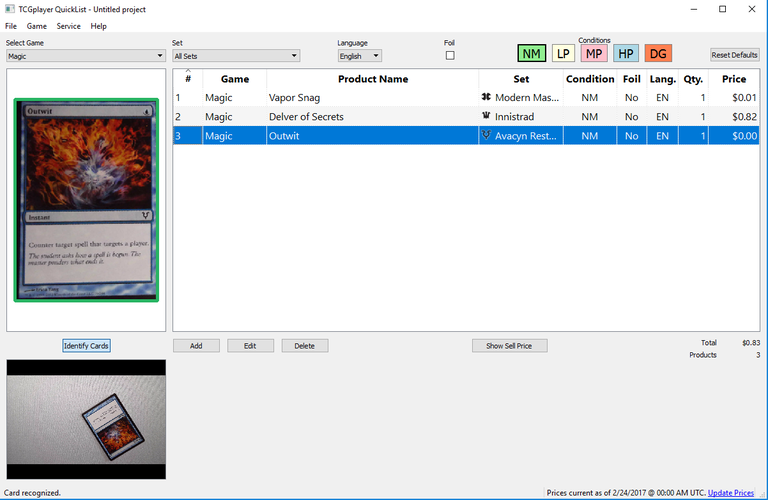Follow the Update Prices link

pos(730,493)
